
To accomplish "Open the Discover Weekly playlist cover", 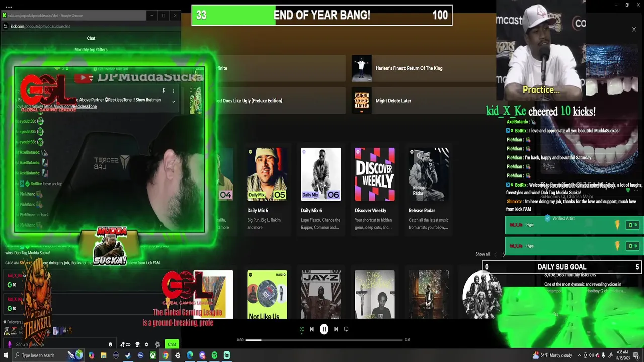I will click(x=375, y=174).
